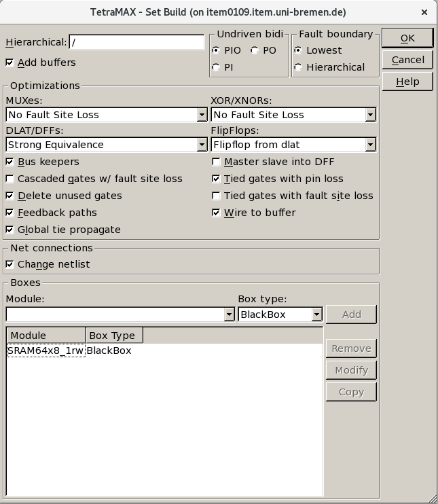
Task: Open the XOR/XNORs optimization dropdown
Action: pos(370,115)
